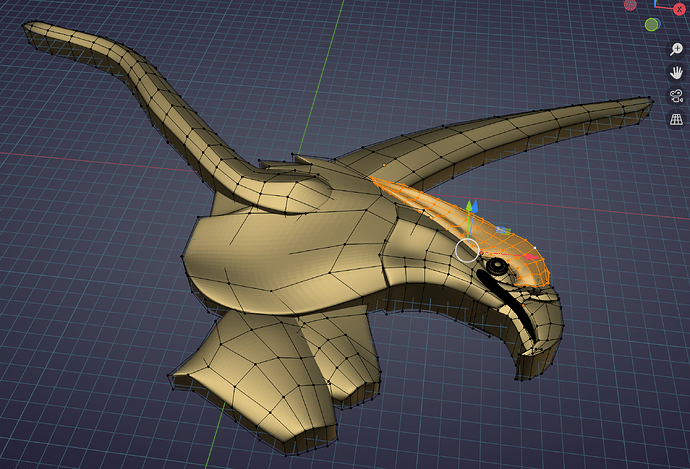Click the small plane handle on the gizmo
Image resolution: width=690 pixels, height=469 pixels.
coord(503,231)
